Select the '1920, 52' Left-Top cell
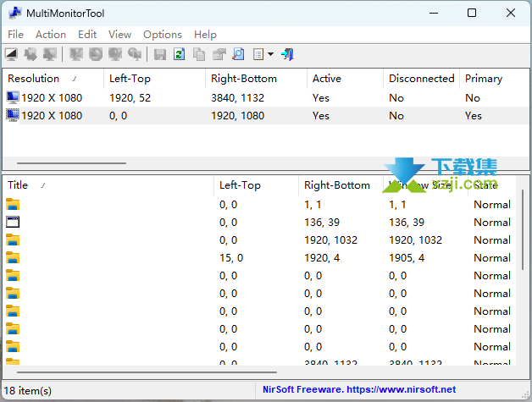The image size is (532, 402). 130,98
